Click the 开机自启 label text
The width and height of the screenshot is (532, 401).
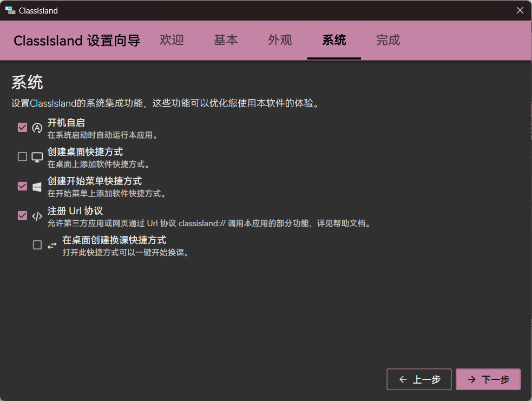point(66,122)
